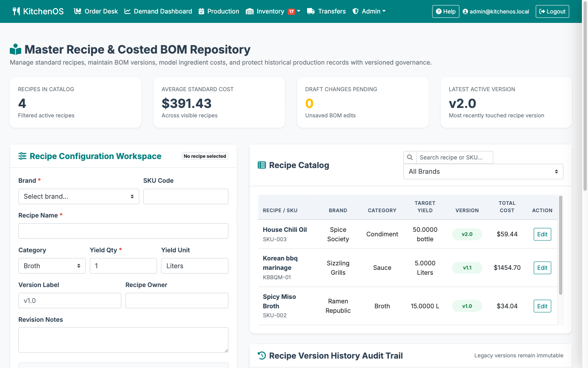
Task: Click the sliders icon beside Recipe Configuration Workspace
Action: click(22, 156)
